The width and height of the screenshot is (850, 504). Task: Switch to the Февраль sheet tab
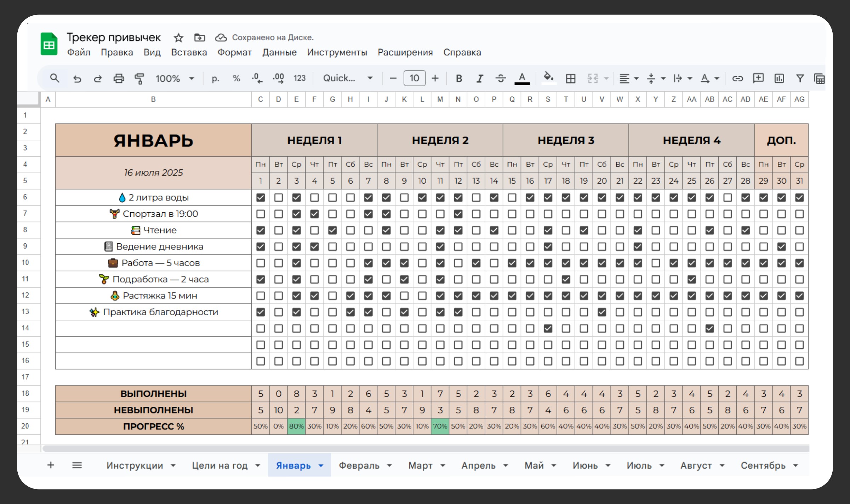359,466
